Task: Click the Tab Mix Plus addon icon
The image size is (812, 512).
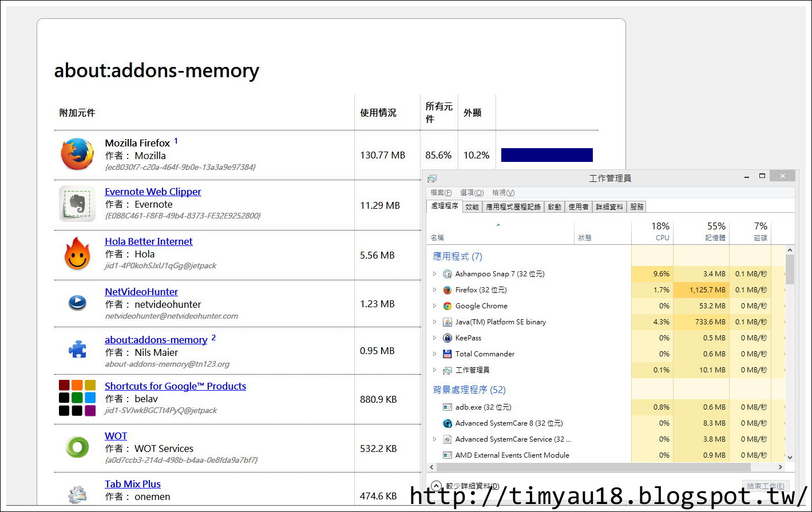Action: pos(77,494)
